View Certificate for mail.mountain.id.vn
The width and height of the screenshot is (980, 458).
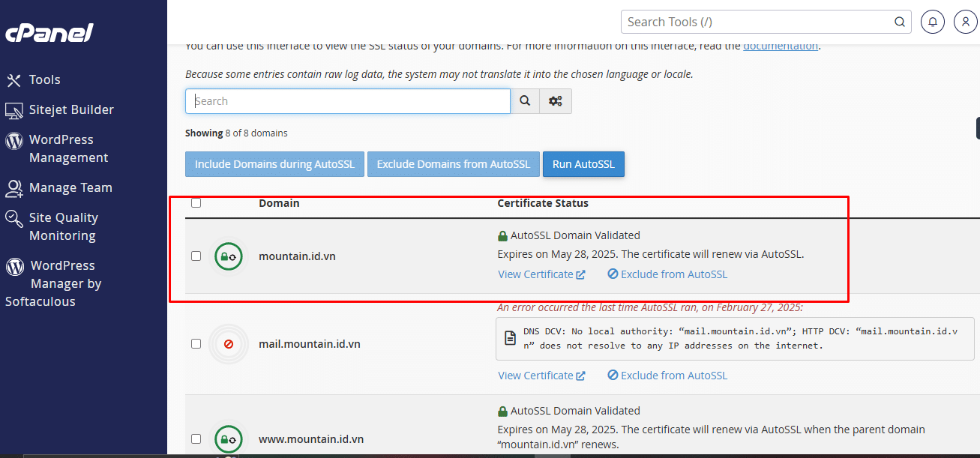(541, 376)
